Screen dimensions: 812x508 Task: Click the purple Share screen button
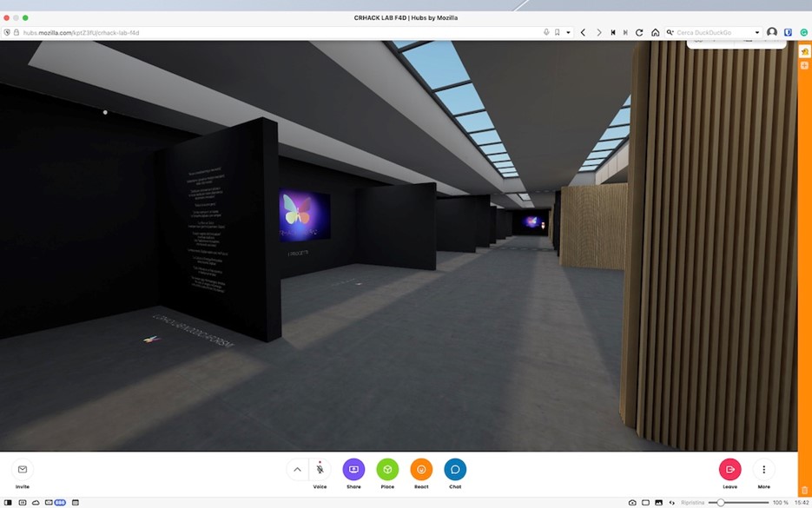(353, 469)
